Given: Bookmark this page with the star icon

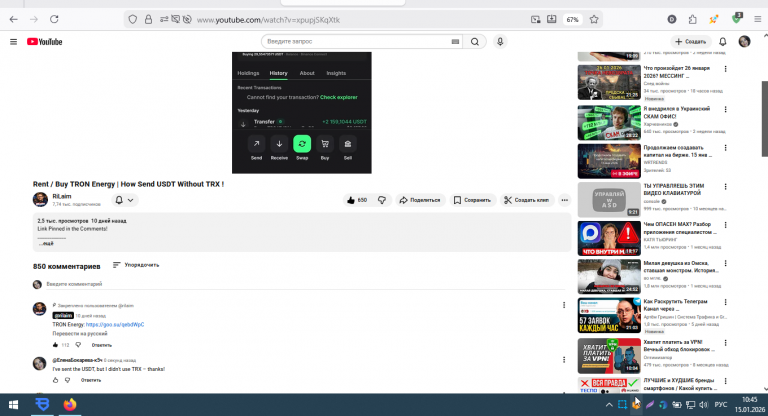Looking at the screenshot, I should (x=594, y=20).
